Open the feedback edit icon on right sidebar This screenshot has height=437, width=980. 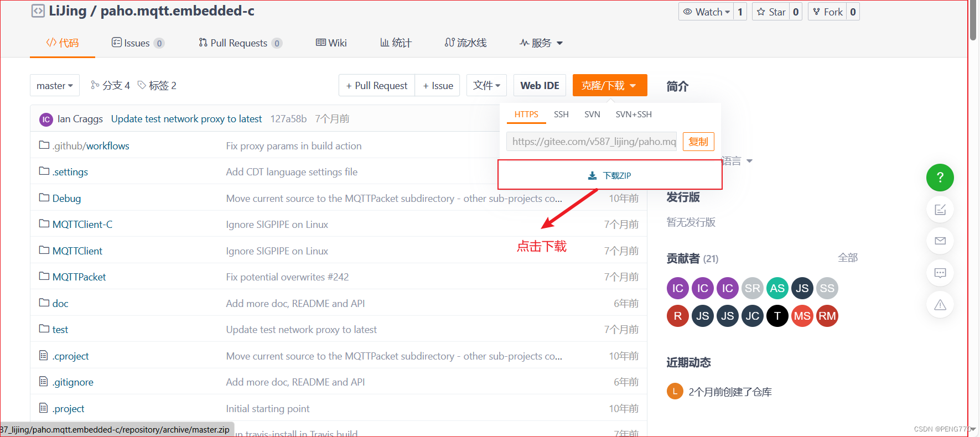click(940, 210)
